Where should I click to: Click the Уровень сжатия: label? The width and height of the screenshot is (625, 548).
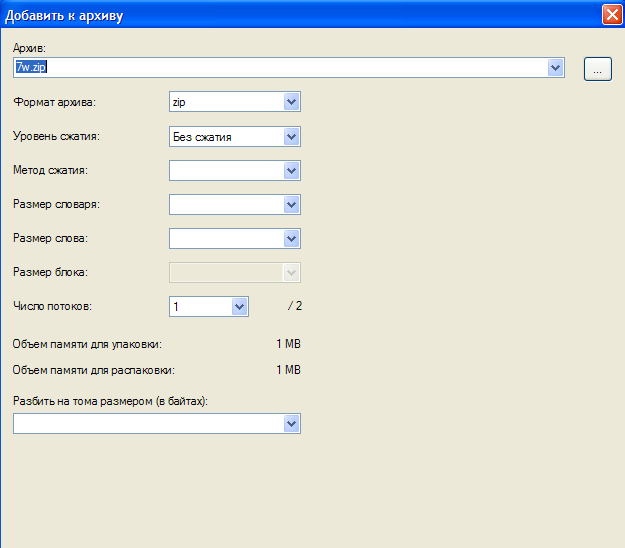(58, 136)
